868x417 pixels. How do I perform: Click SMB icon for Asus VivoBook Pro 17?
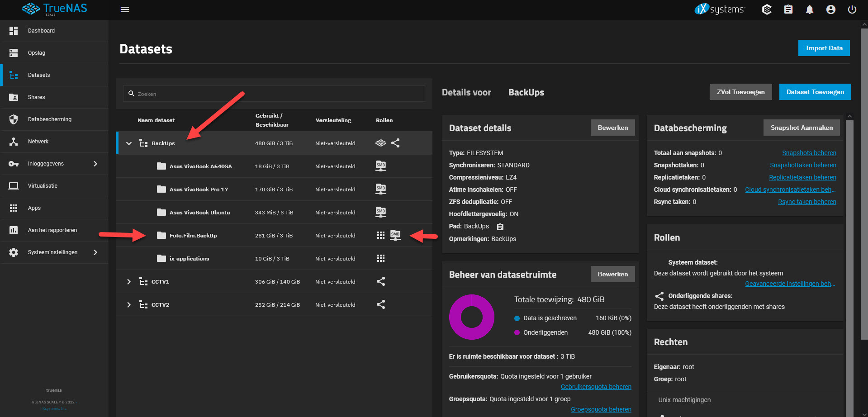click(x=381, y=189)
